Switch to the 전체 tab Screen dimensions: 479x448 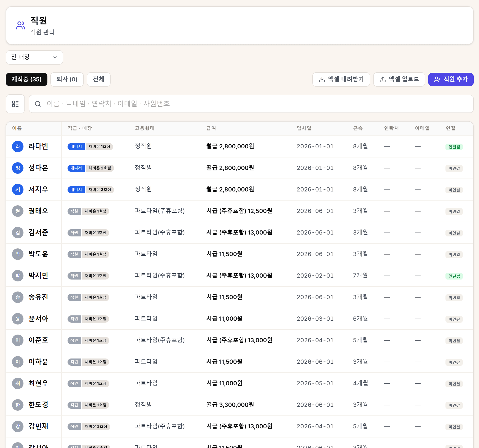point(98,79)
